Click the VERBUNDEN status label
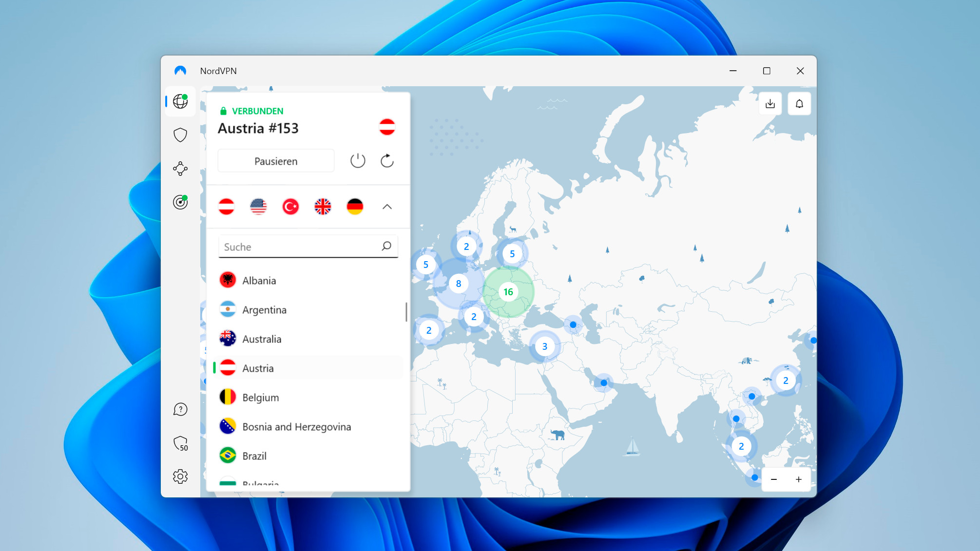The width and height of the screenshot is (980, 551). [x=257, y=111]
